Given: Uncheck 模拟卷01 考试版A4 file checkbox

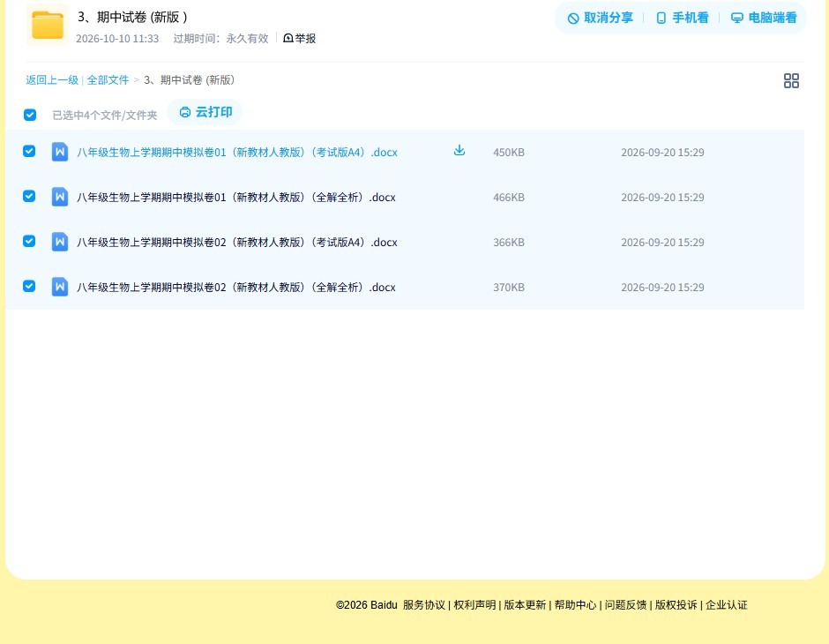Looking at the screenshot, I should pos(29,151).
